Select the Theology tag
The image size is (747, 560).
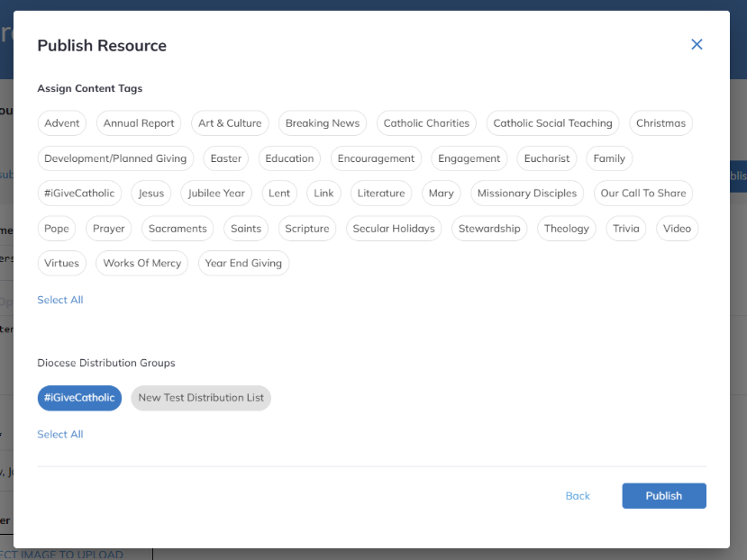[566, 228]
